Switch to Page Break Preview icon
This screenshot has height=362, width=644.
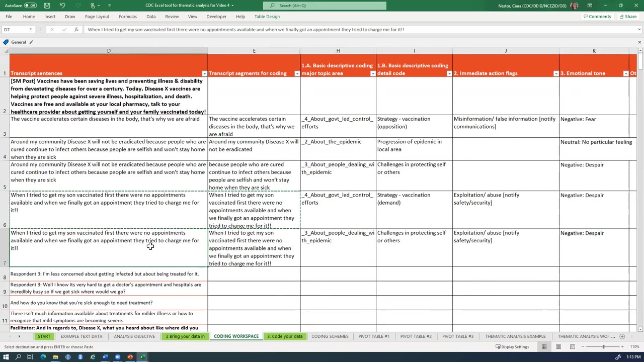(x=572, y=347)
